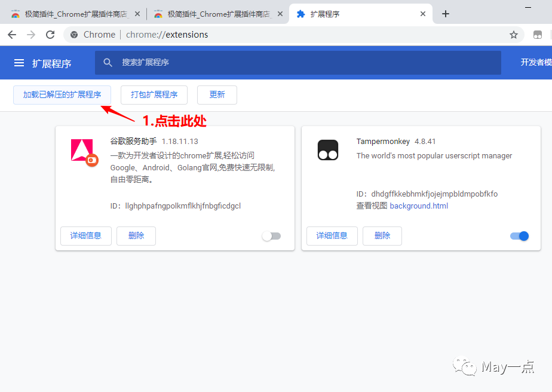
Task: Click the 开发者模式 label
Action: (536, 62)
